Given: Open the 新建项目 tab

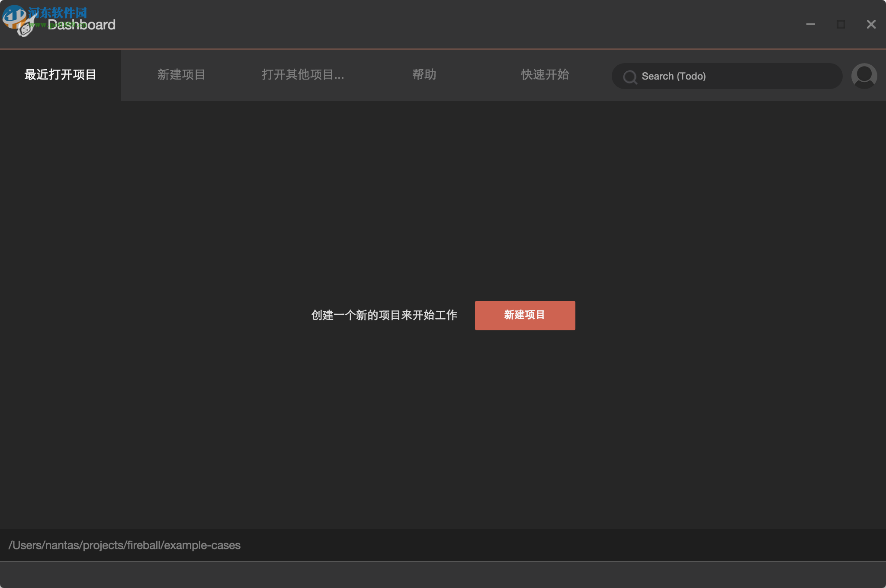Looking at the screenshot, I should pyautogui.click(x=181, y=74).
